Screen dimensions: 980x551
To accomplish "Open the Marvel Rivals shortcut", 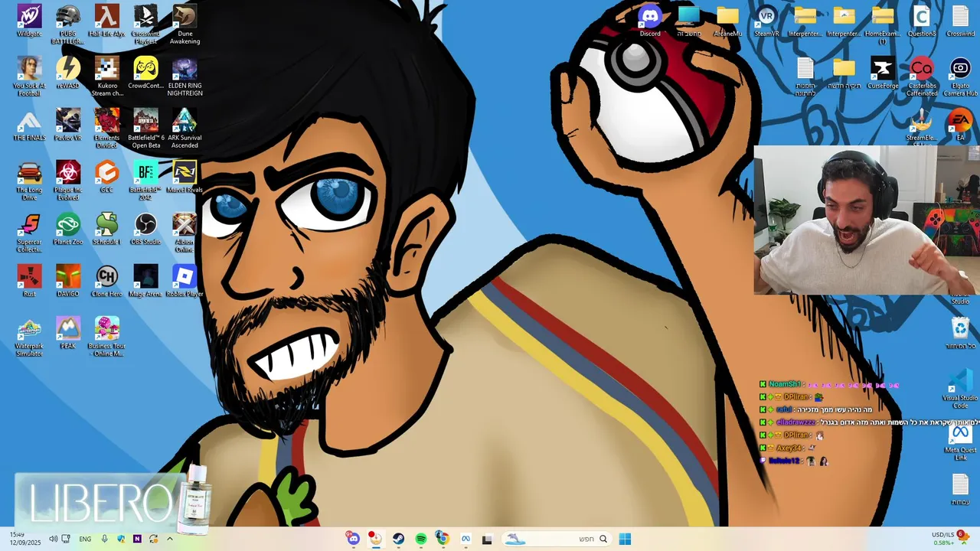I will tap(185, 177).
